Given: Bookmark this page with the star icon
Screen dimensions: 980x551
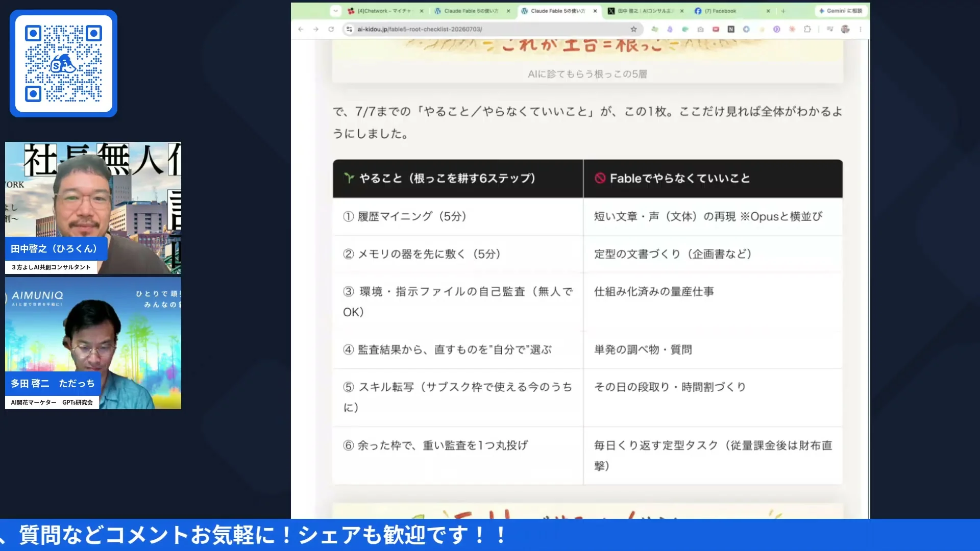Looking at the screenshot, I should 633,29.
